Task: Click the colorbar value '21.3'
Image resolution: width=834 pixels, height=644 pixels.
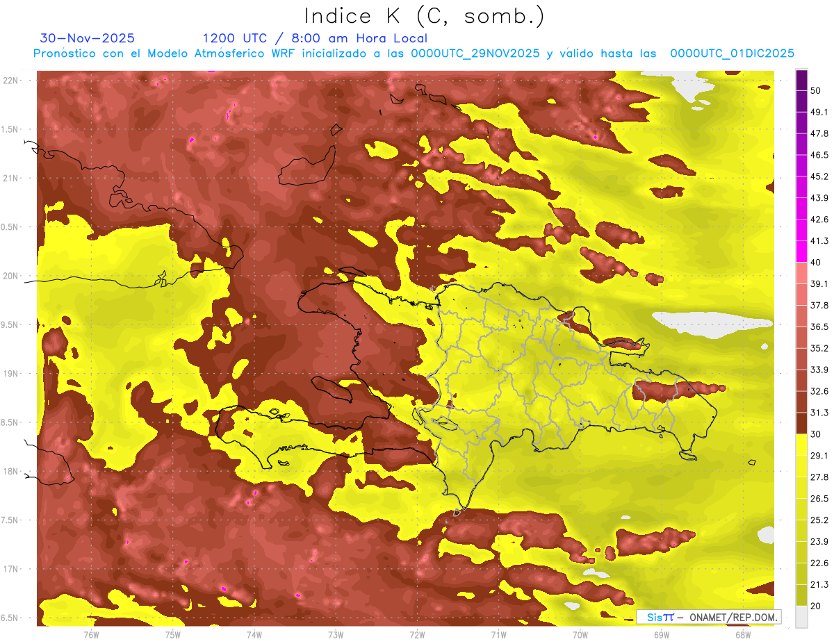Action: pyautogui.click(x=819, y=585)
